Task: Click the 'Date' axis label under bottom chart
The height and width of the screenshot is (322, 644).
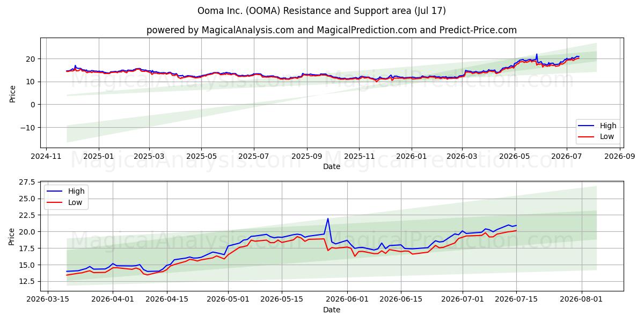Action: 332,310
